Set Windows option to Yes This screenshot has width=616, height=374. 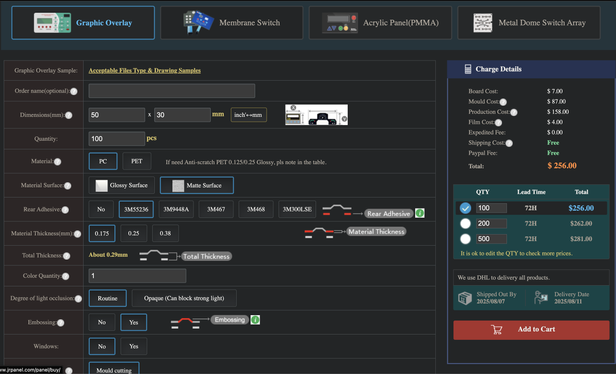[134, 346]
